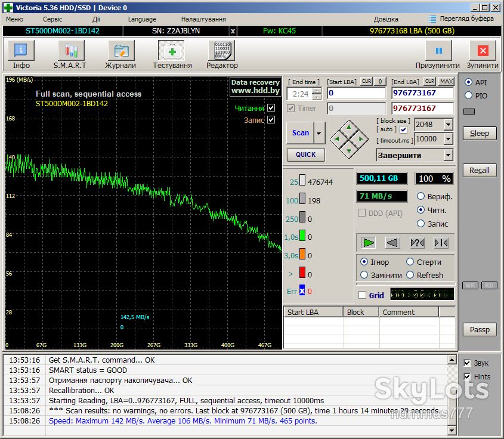Toggle the Запис graph checkbox
This screenshot has width=504, height=439.
[271, 120]
